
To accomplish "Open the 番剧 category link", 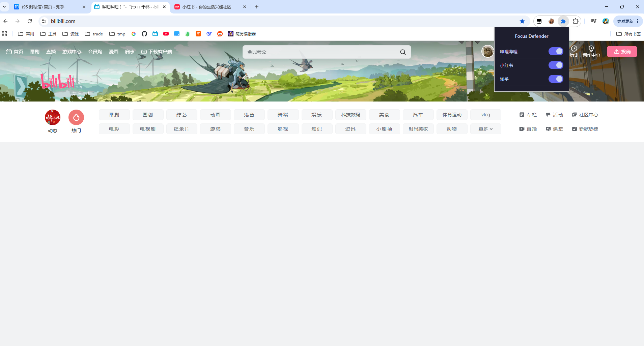I will click(114, 115).
